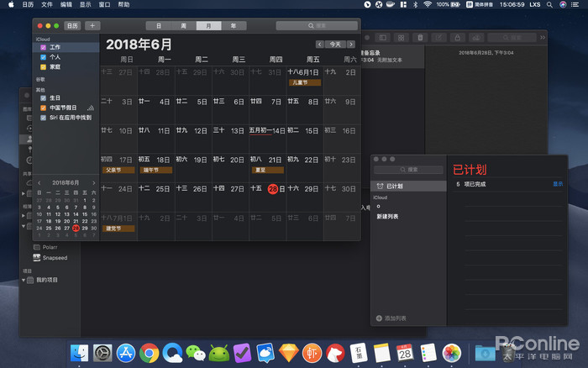Go to next month in mini calendar
The height and width of the screenshot is (368, 588).
tap(94, 182)
